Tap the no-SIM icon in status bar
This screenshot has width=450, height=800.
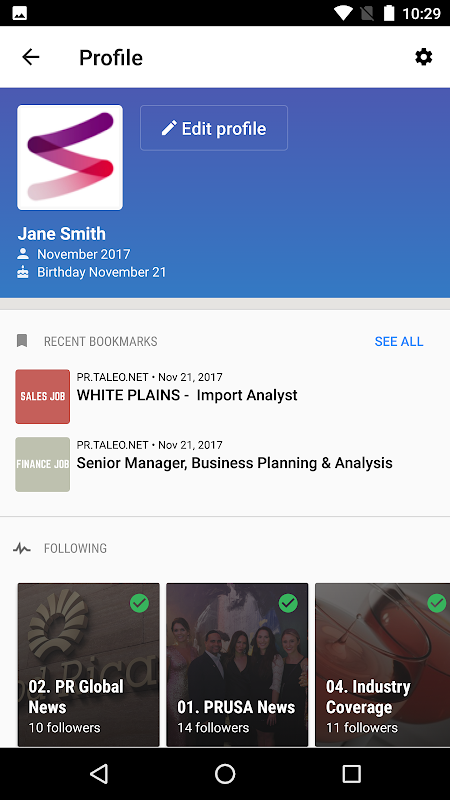tap(367, 13)
